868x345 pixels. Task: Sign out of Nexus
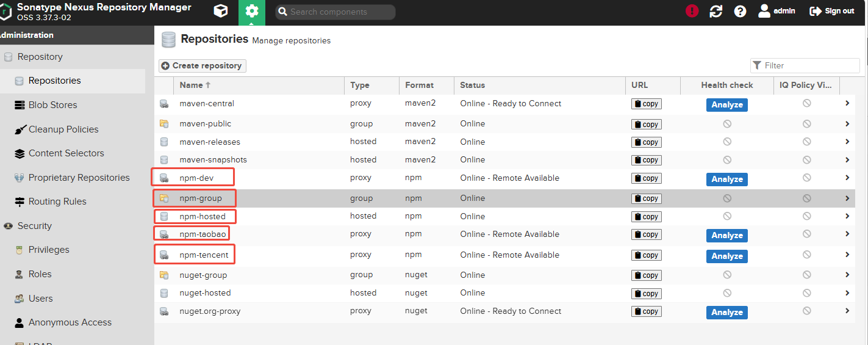click(832, 11)
